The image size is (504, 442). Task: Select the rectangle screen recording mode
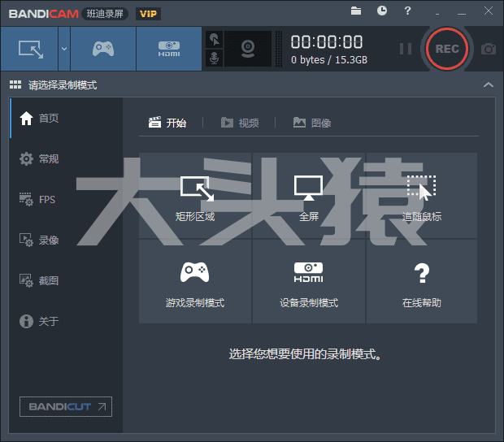tap(29, 49)
